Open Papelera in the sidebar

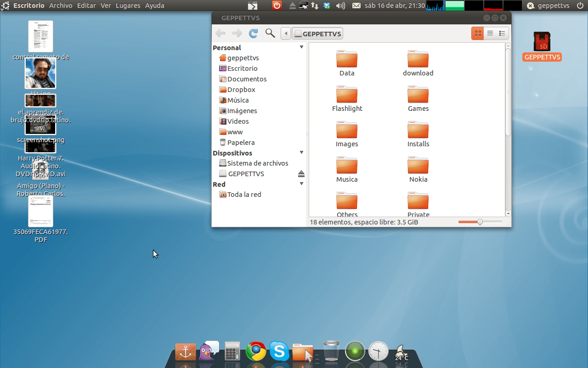237,143
